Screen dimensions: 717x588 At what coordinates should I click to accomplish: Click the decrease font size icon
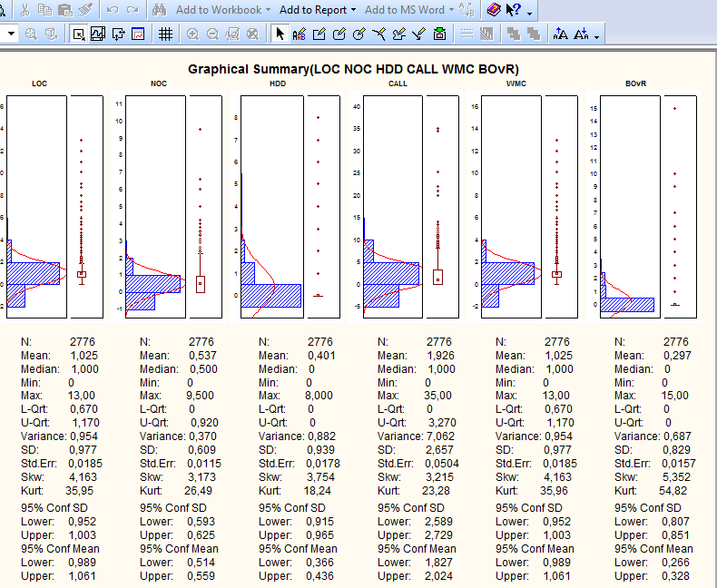click(x=581, y=34)
